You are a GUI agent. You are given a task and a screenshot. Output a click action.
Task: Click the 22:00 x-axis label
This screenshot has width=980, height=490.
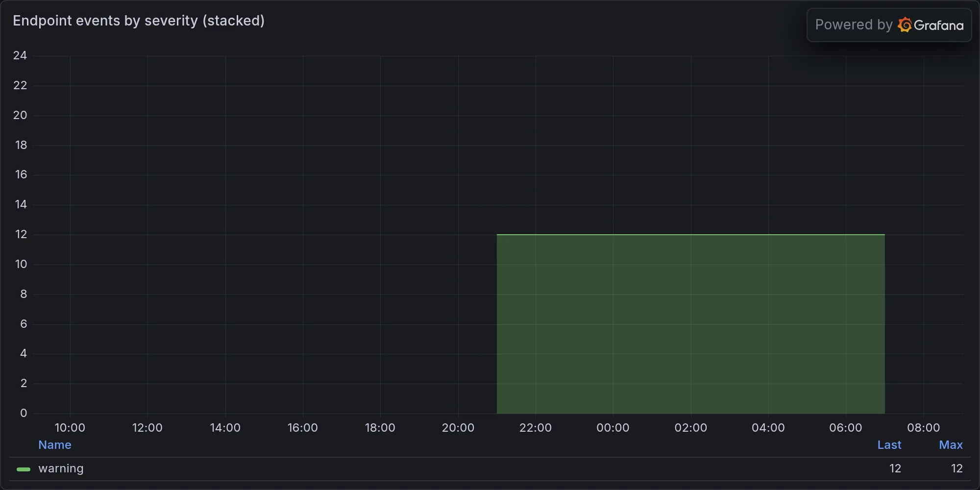pyautogui.click(x=536, y=428)
